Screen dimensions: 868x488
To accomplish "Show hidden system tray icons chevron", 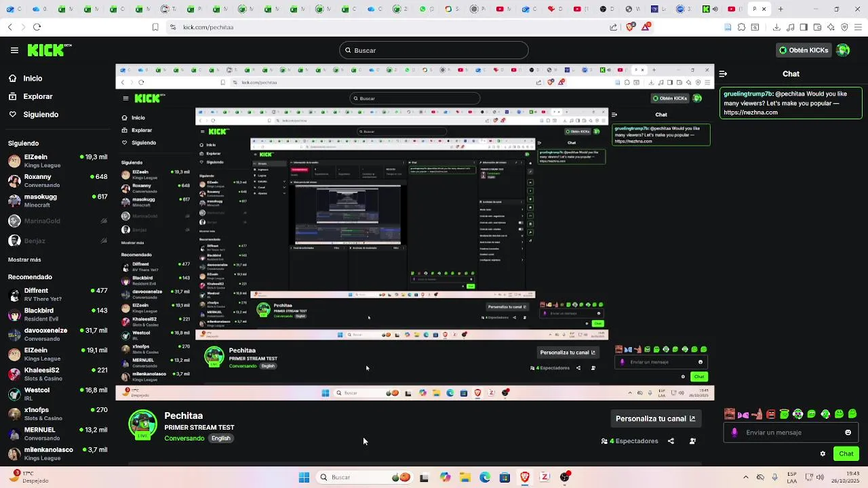I will [745, 477].
